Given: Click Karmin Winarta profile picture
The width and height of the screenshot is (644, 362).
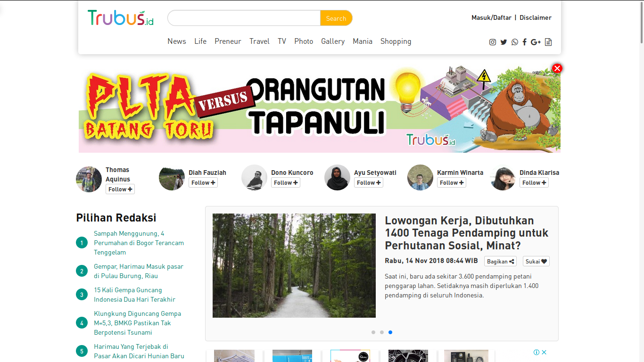Looking at the screenshot, I should click(420, 178).
